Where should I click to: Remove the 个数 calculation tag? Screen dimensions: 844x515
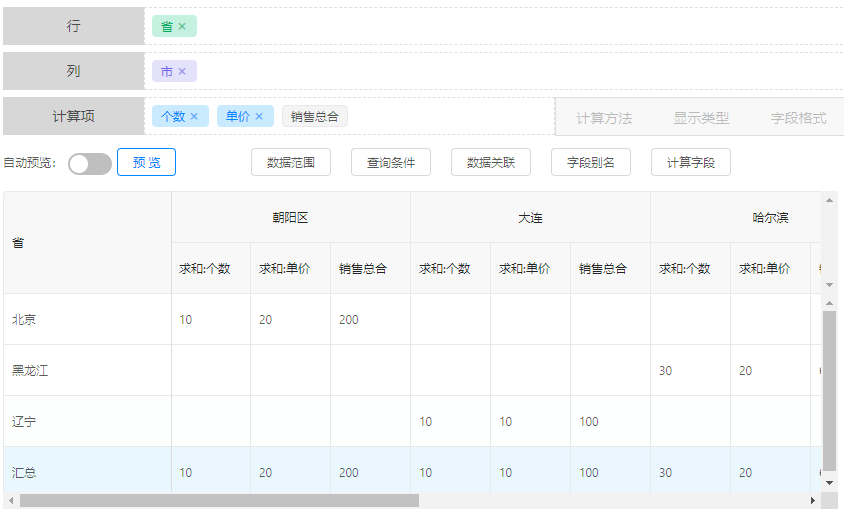(194, 117)
